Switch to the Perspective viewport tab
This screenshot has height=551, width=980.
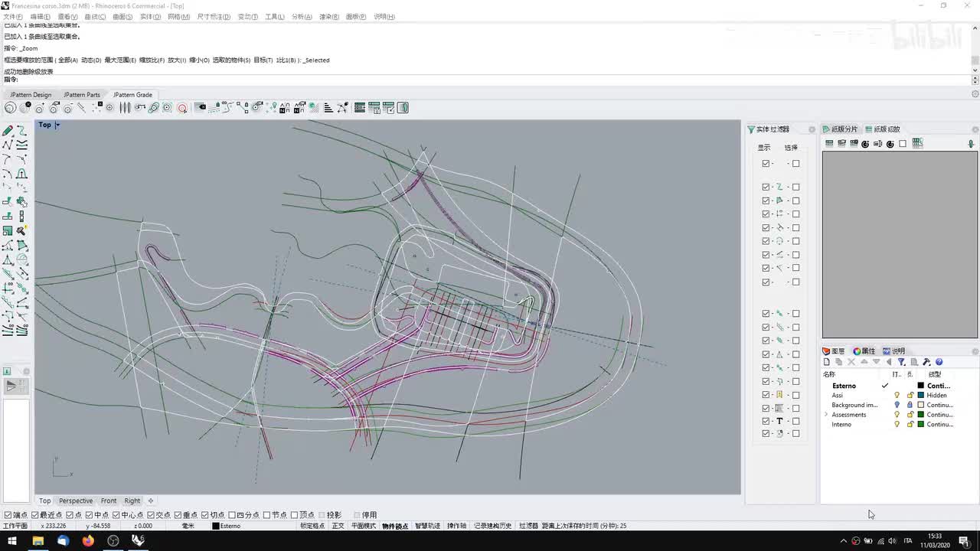pos(76,500)
